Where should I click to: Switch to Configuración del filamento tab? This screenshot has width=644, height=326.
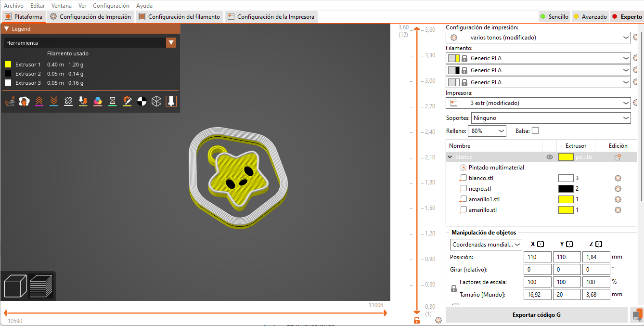pyautogui.click(x=179, y=17)
